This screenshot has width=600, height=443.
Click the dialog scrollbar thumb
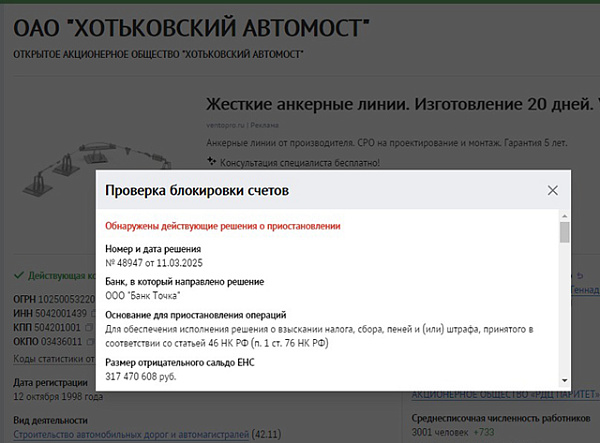[564, 232]
